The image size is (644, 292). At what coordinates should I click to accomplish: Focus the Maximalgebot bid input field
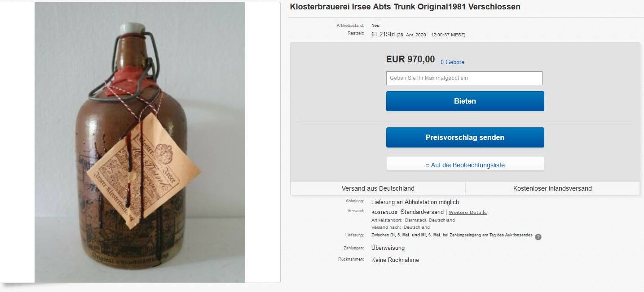coord(464,78)
